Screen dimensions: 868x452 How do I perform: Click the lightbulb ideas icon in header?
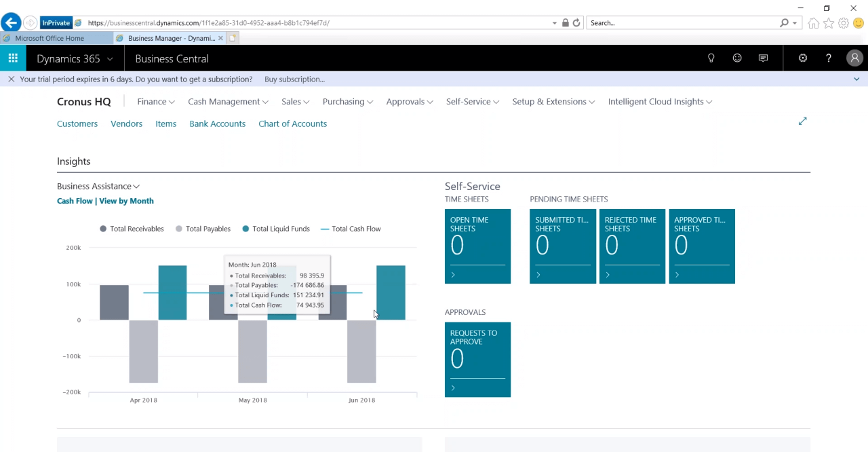pyautogui.click(x=711, y=58)
